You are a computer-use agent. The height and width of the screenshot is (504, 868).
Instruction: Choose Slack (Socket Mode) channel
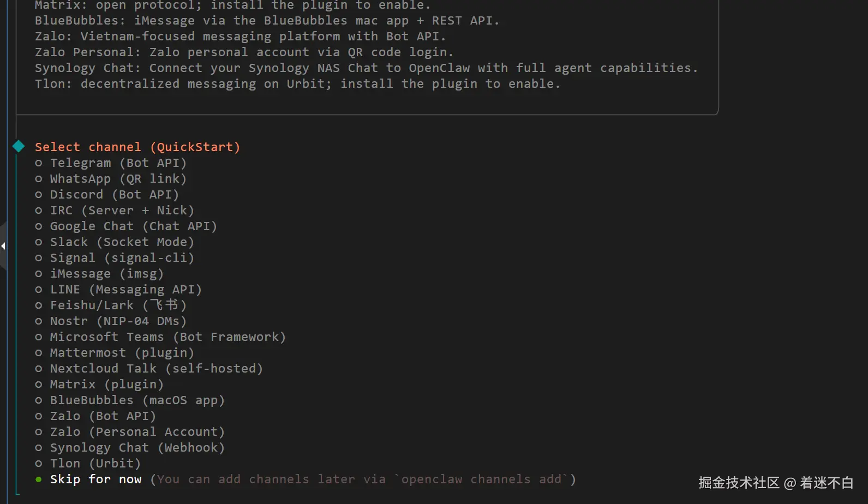pos(122,242)
